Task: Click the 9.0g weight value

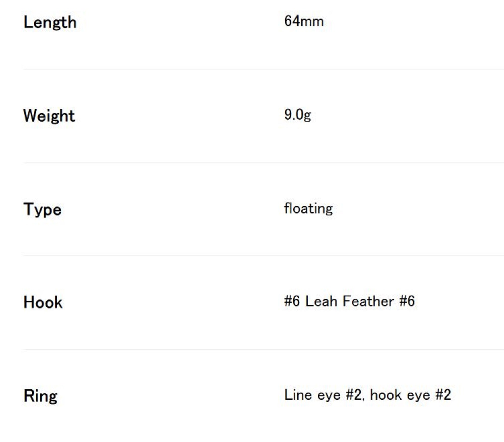Action: (298, 115)
